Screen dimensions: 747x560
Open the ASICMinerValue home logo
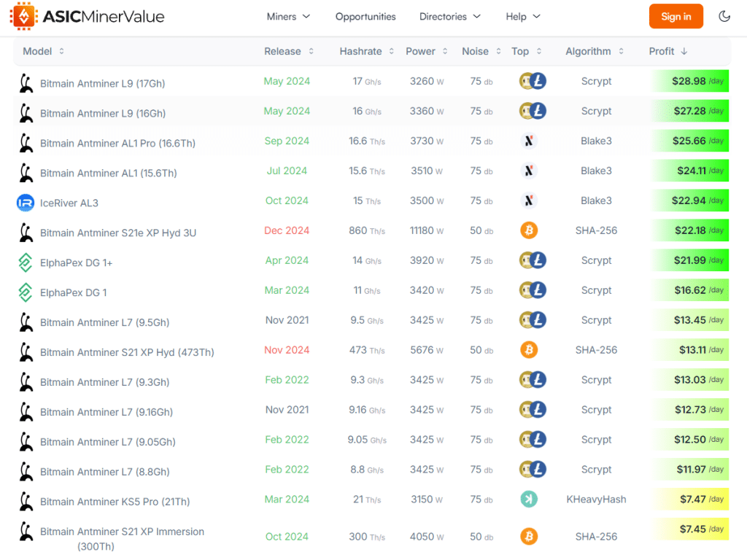coord(88,17)
